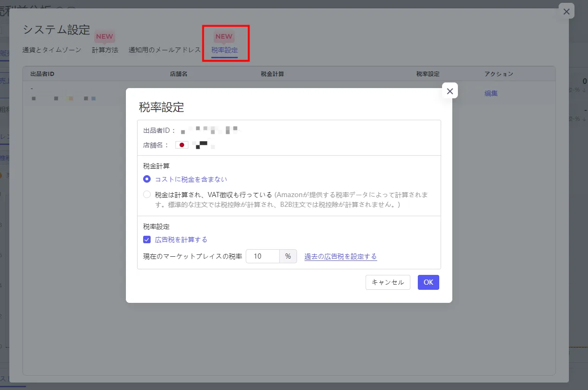This screenshot has width=588, height=390.
Task: Click 編集 action in the table row
Action: pos(491,93)
